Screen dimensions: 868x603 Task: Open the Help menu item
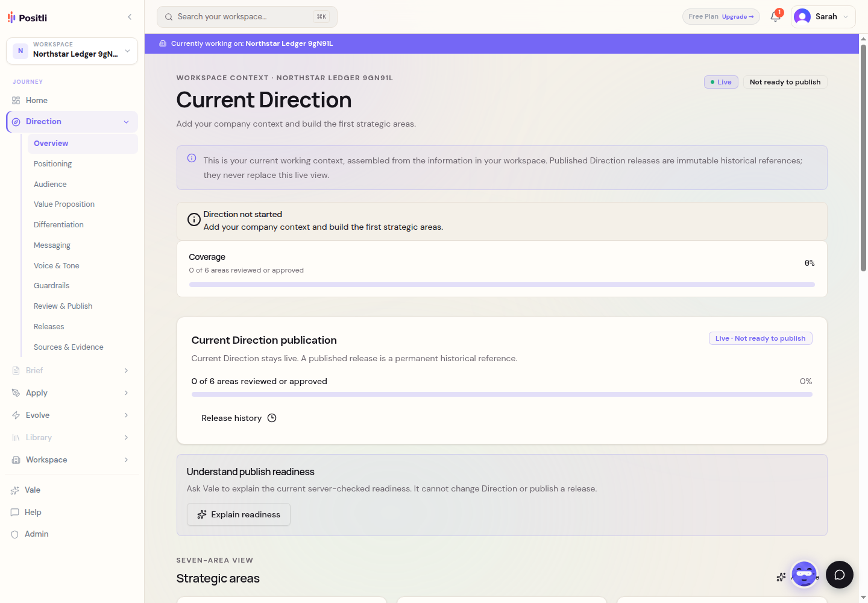tap(72, 513)
